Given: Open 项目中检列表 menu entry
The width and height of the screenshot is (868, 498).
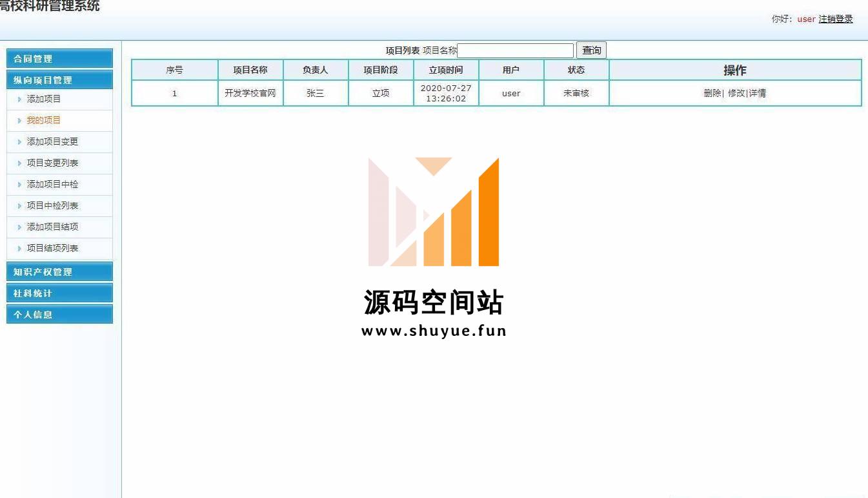Looking at the screenshot, I should pyautogui.click(x=52, y=205).
